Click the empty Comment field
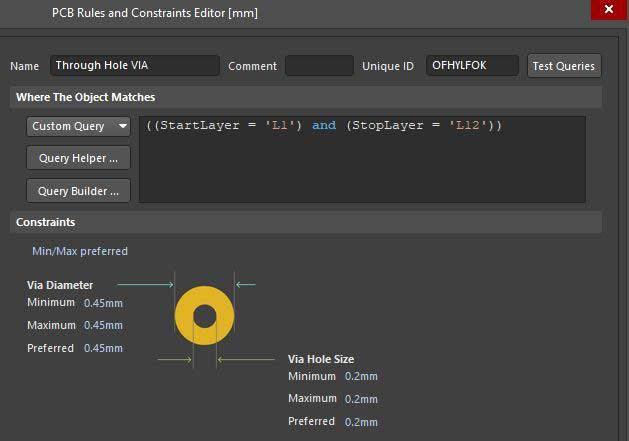This screenshot has width=629, height=441. 318,66
